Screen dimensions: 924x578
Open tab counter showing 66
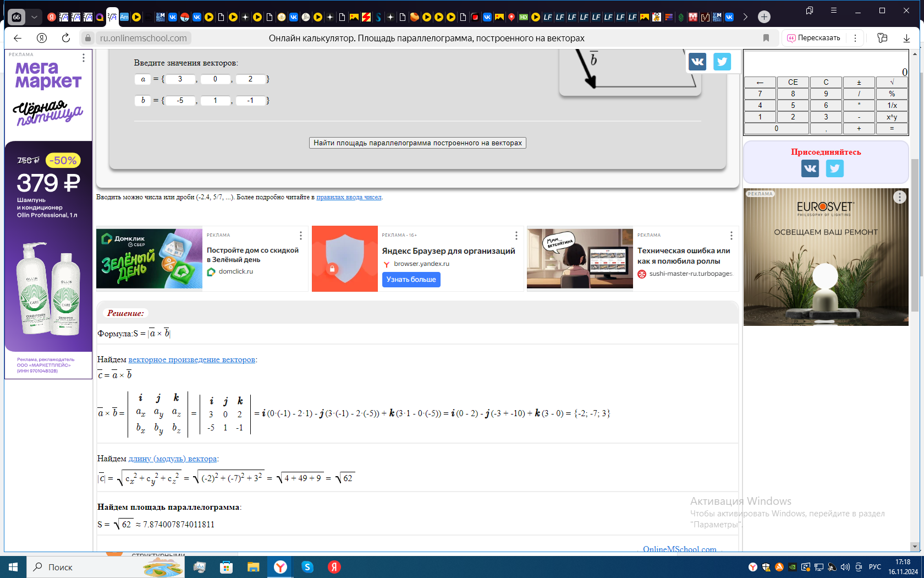(x=16, y=17)
